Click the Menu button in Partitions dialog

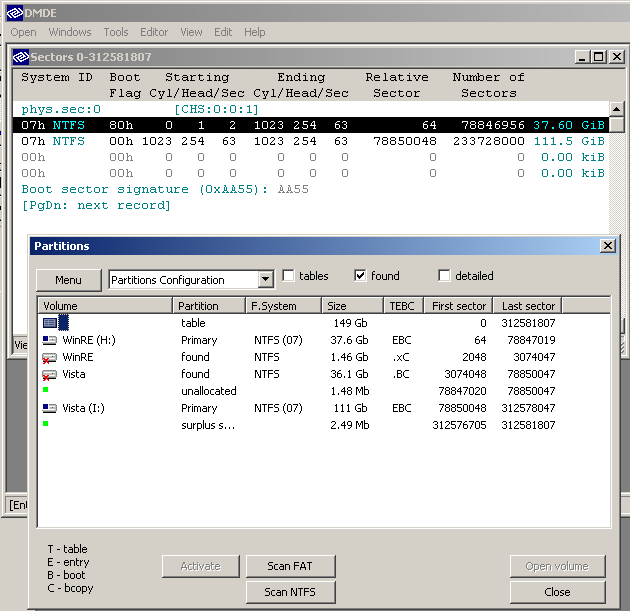[x=68, y=280]
